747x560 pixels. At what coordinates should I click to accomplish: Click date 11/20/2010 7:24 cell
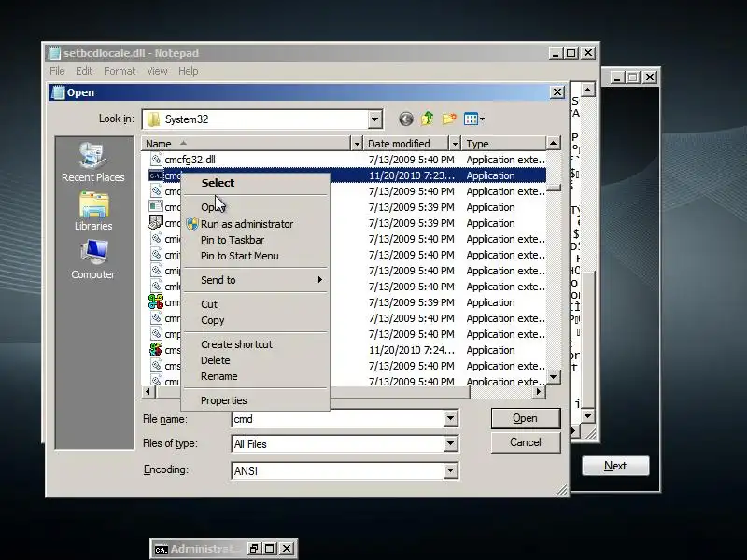(x=412, y=350)
